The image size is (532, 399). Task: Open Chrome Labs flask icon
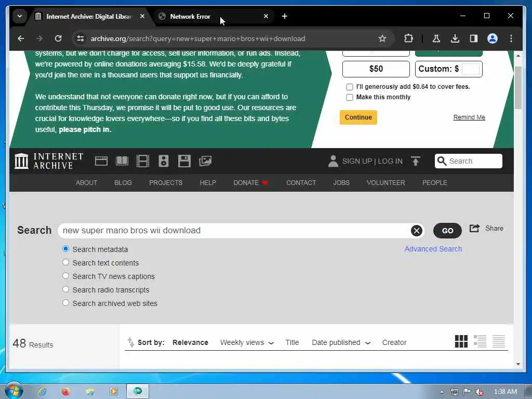coord(436,38)
